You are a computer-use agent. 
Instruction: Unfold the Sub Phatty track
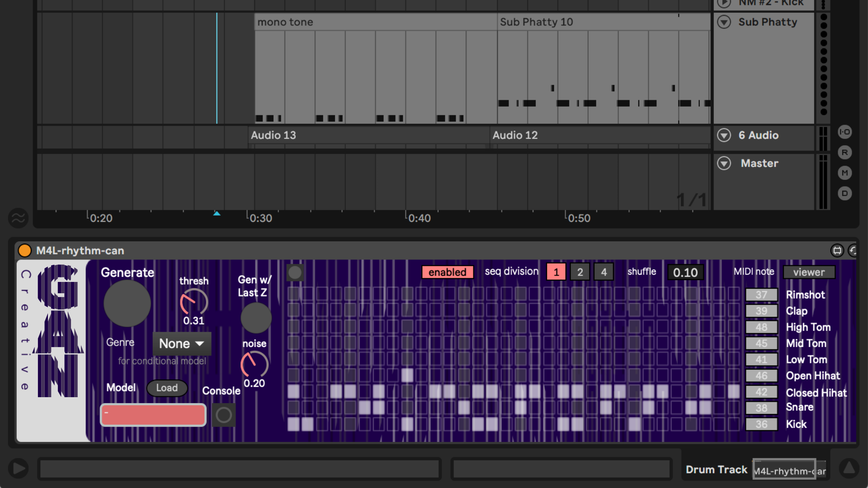coord(724,22)
